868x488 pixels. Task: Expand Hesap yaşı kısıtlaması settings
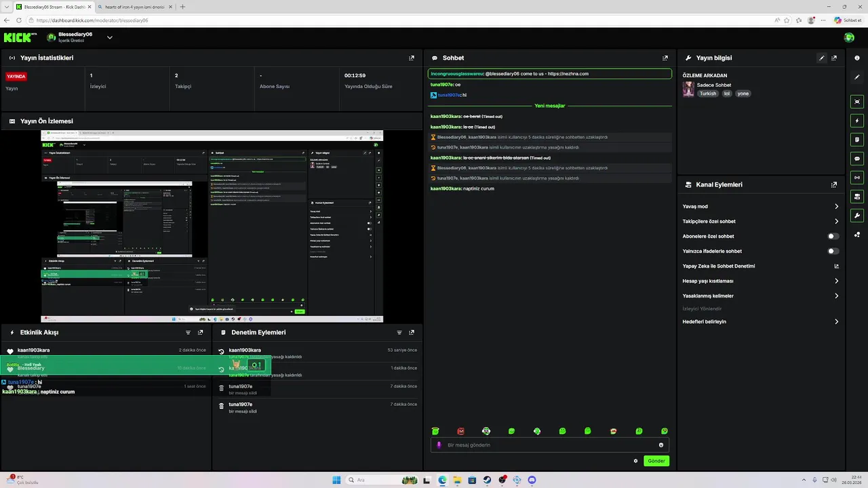[836, 281]
